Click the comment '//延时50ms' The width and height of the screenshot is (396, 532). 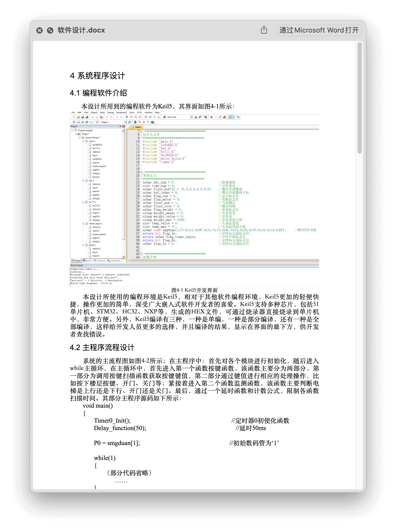coord(251,428)
